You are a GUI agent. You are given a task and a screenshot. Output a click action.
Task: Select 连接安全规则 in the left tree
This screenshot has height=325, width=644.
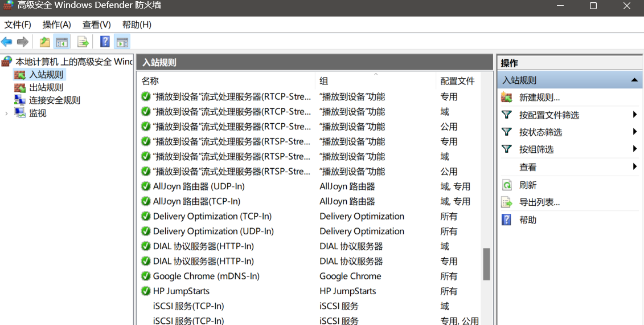(55, 100)
